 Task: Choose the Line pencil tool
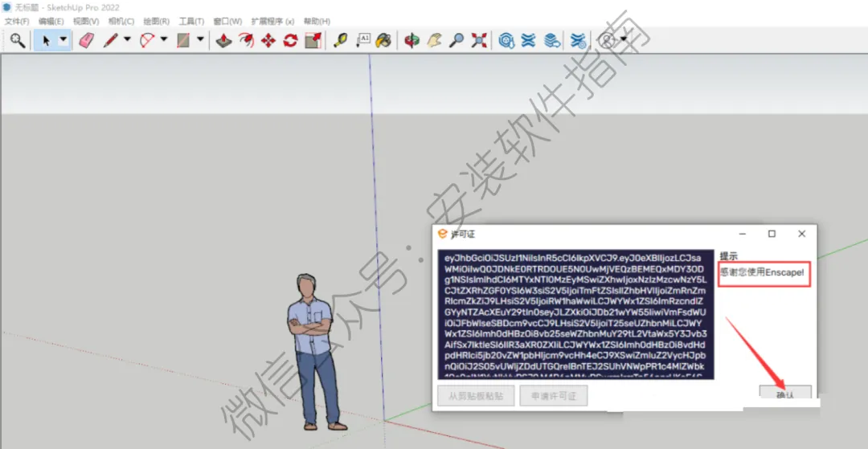point(111,40)
